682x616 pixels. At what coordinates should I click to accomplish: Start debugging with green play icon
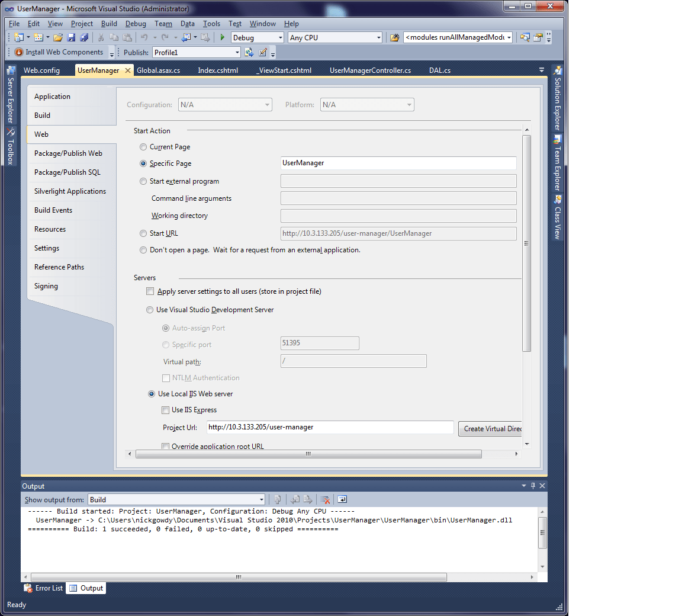(x=222, y=37)
